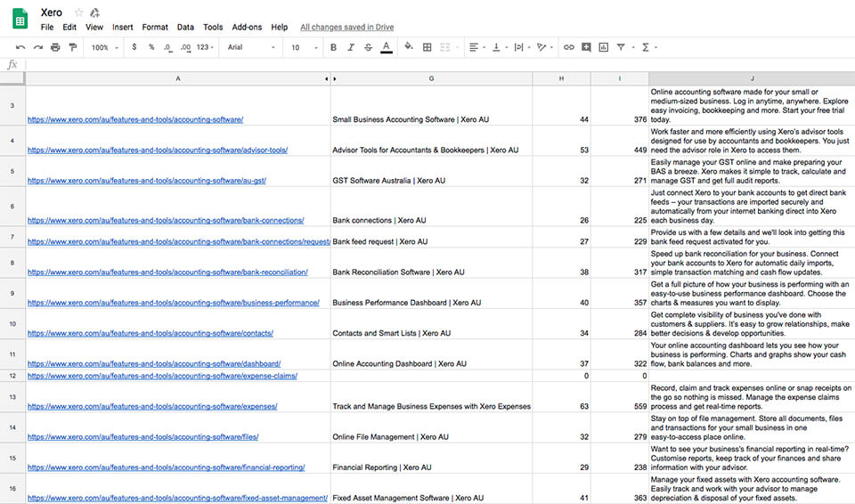The height and width of the screenshot is (504, 855).
Task: Open the Arial font dropdown
Action: click(251, 47)
